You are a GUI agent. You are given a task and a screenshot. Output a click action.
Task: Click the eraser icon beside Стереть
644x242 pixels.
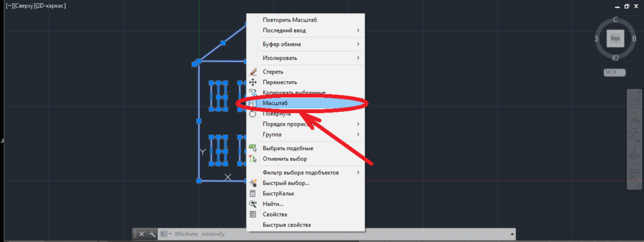253,72
